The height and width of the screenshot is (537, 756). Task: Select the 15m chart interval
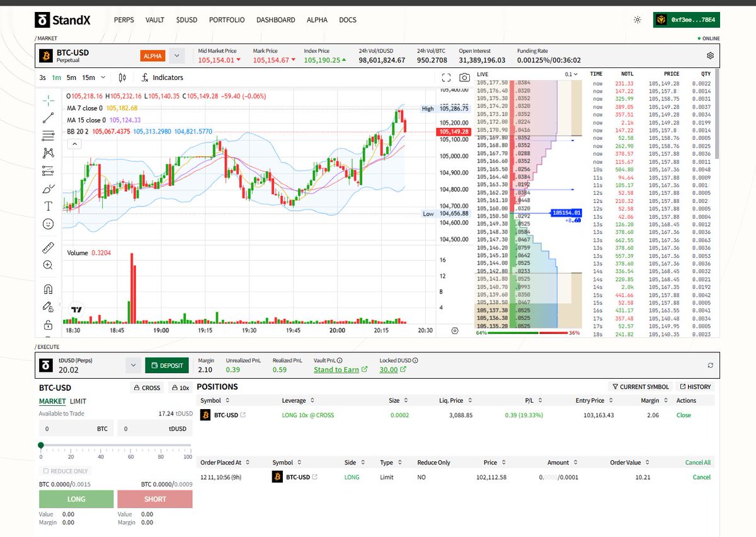click(88, 78)
